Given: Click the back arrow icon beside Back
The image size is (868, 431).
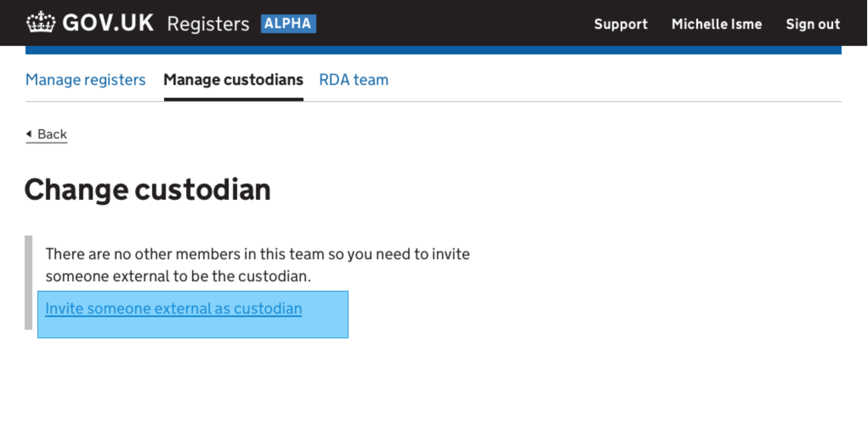Looking at the screenshot, I should (28, 134).
